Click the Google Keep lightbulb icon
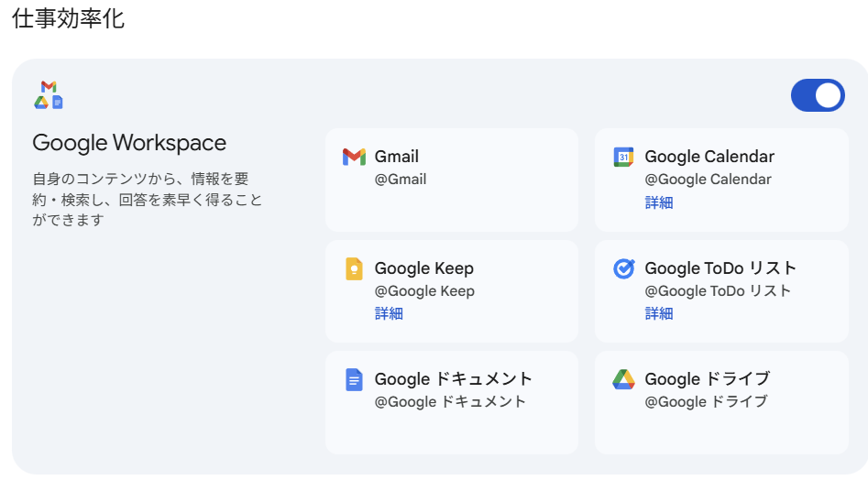Screen dimensions: 868x480 [354, 269]
